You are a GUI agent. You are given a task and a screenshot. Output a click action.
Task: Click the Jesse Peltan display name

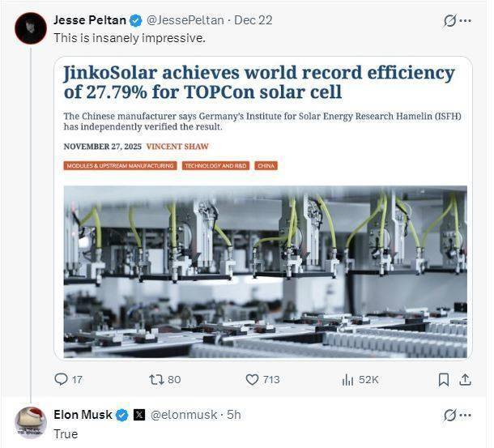(89, 19)
